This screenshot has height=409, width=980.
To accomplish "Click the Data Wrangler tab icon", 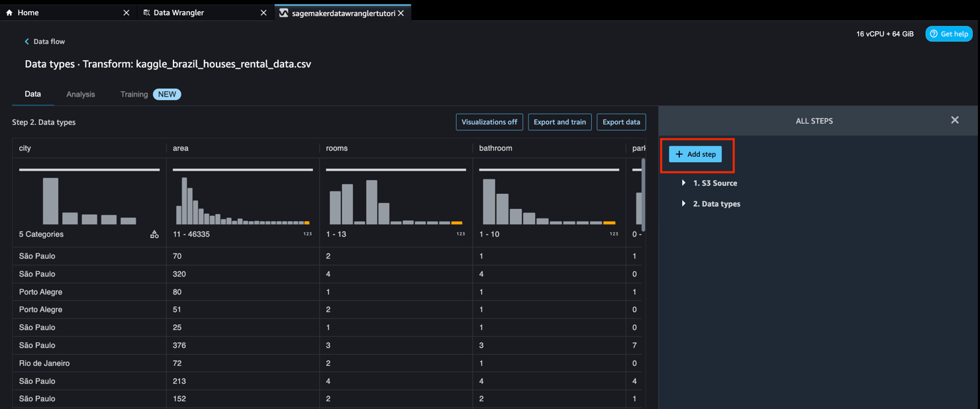I will [146, 13].
